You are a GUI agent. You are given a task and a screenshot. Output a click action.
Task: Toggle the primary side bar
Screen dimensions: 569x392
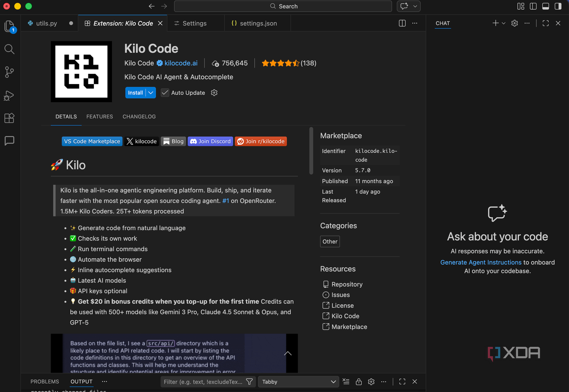click(533, 6)
